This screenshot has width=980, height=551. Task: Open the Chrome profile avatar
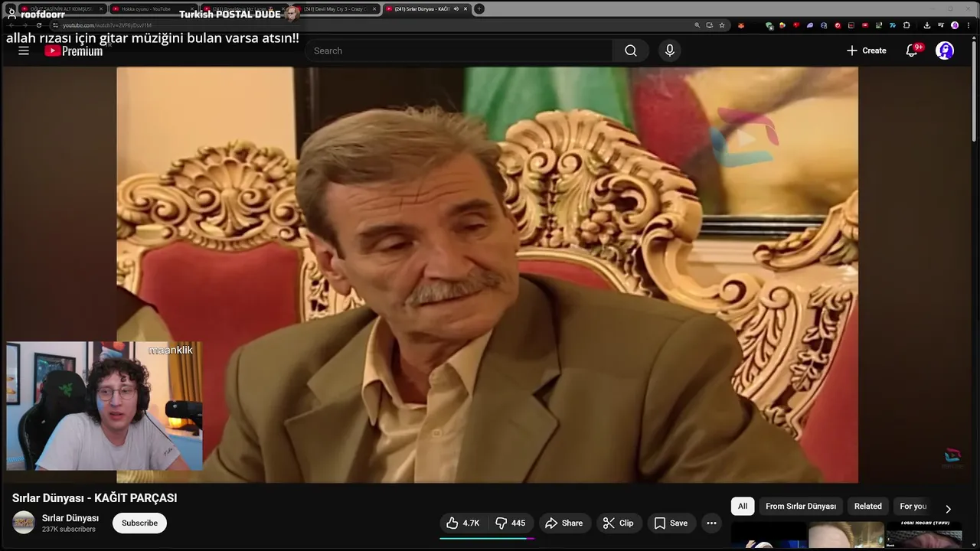(x=955, y=25)
